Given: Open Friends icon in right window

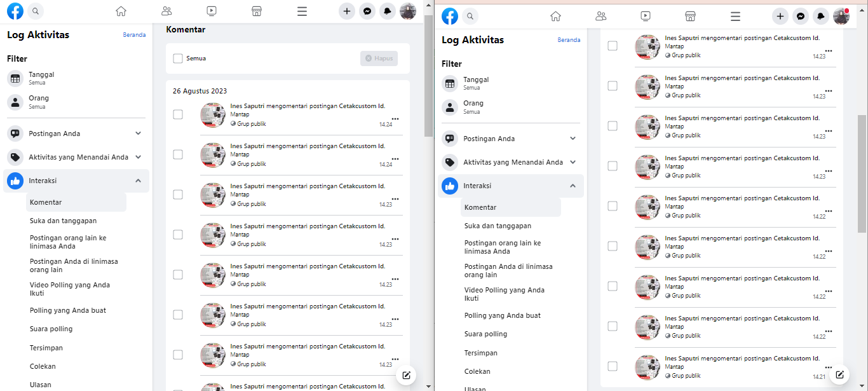Looking at the screenshot, I should tap(601, 16).
